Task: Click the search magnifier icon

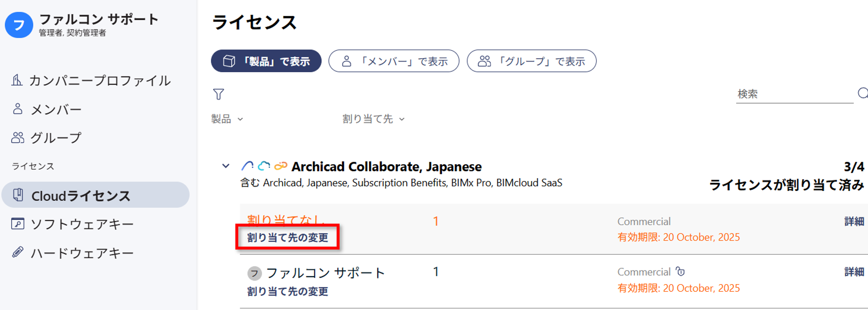Action: click(863, 93)
